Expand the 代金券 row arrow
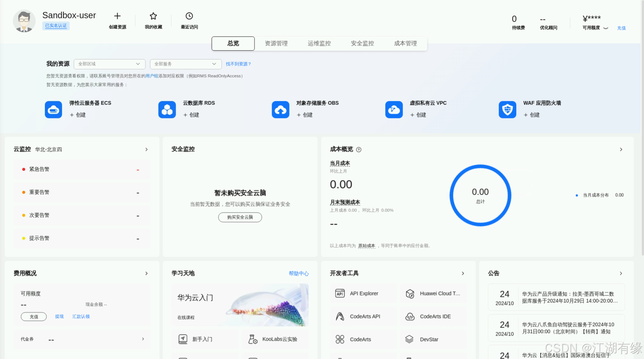644x359 pixels. click(143, 339)
